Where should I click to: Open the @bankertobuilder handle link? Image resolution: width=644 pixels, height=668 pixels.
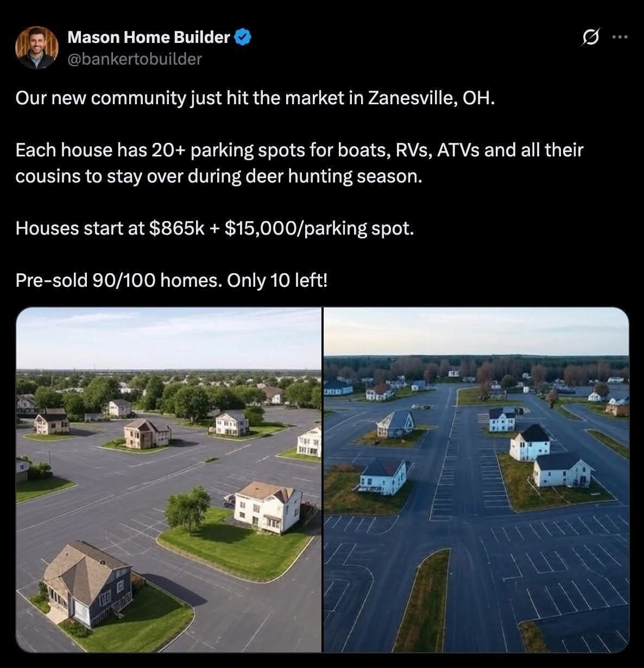point(134,59)
